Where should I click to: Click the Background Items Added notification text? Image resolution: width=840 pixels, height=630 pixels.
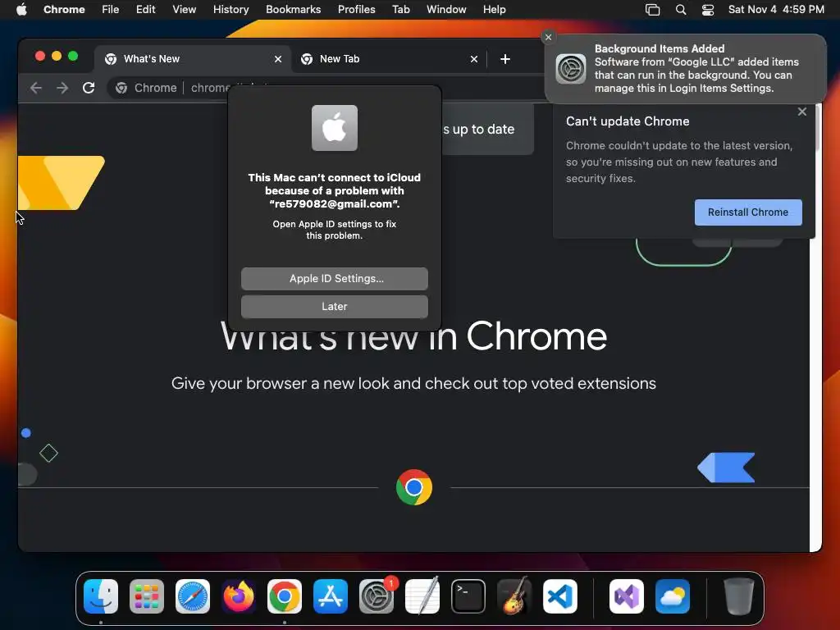coord(696,69)
